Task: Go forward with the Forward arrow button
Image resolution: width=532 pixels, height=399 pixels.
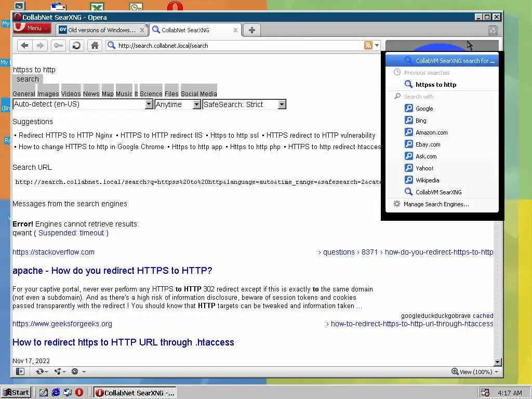Action: 40,46
